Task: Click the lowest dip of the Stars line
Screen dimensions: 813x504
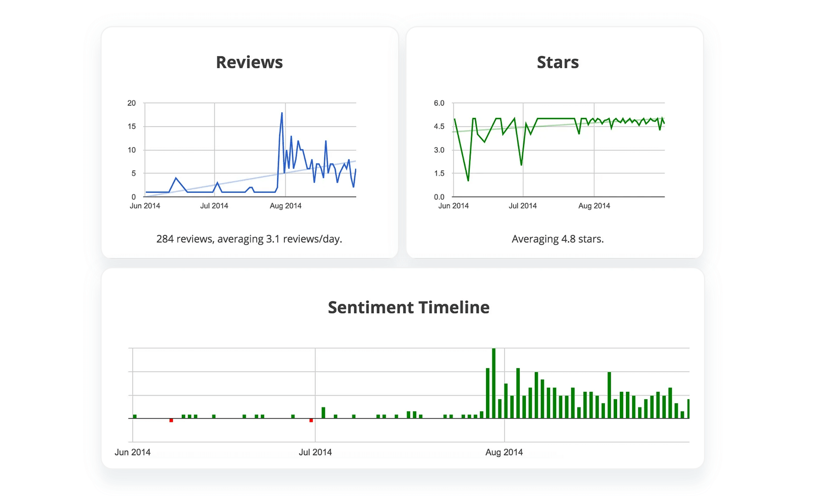Action: click(x=468, y=180)
